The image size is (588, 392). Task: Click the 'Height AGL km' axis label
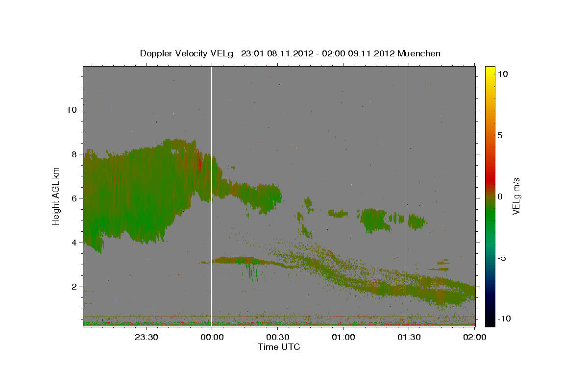click(56, 196)
